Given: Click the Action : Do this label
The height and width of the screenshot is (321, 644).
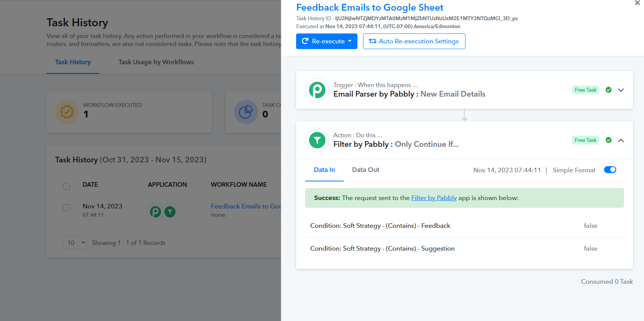Looking at the screenshot, I should tap(358, 135).
